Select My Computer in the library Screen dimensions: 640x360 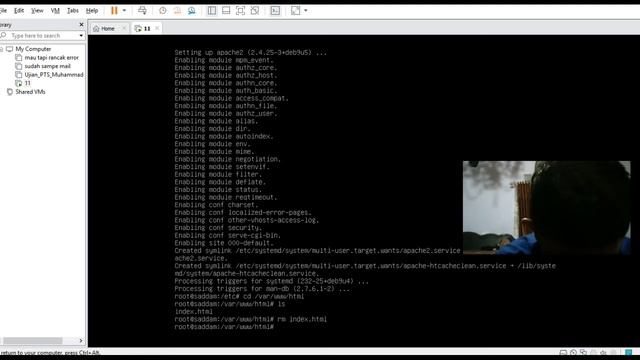point(33,49)
